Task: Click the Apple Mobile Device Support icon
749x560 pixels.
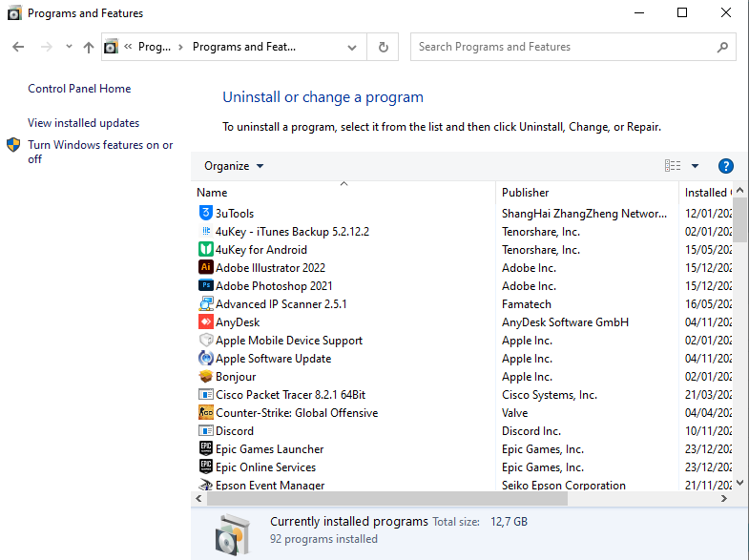Action: tap(205, 340)
